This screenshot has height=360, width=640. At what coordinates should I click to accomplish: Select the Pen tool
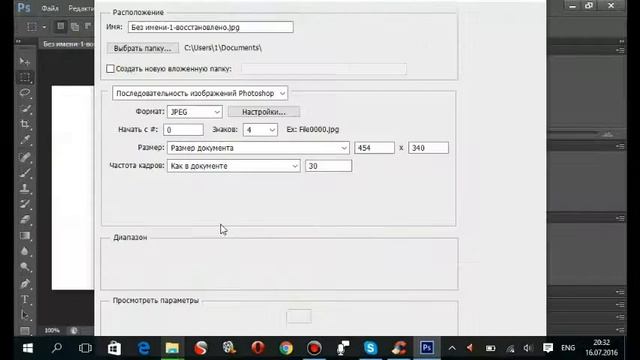click(x=25, y=283)
